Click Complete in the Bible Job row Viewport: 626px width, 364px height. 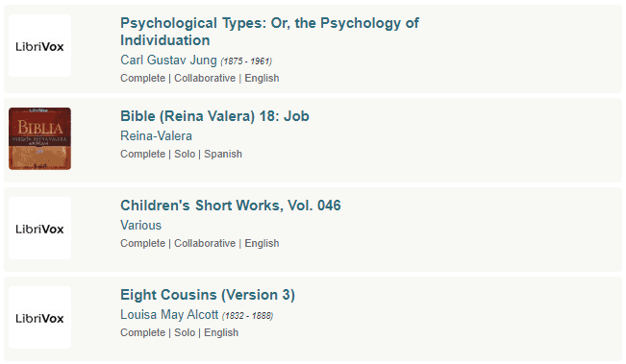pyautogui.click(x=143, y=154)
